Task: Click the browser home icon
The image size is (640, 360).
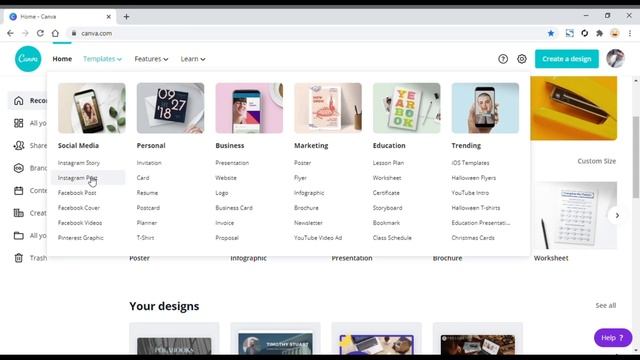Action: coord(55,33)
